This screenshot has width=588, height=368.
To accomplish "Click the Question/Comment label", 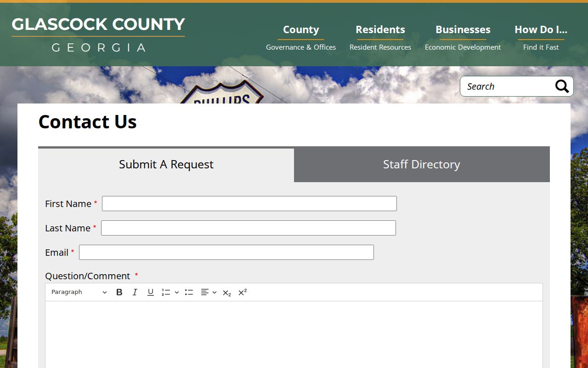I will 88,276.
